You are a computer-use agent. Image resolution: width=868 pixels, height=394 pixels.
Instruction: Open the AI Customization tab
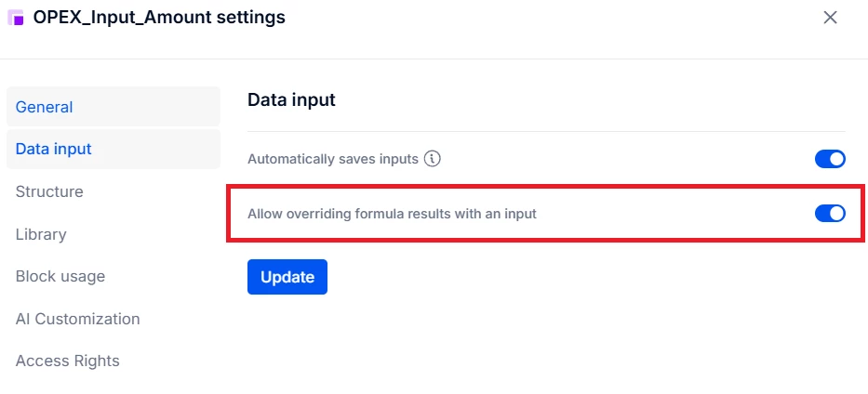[78, 319]
